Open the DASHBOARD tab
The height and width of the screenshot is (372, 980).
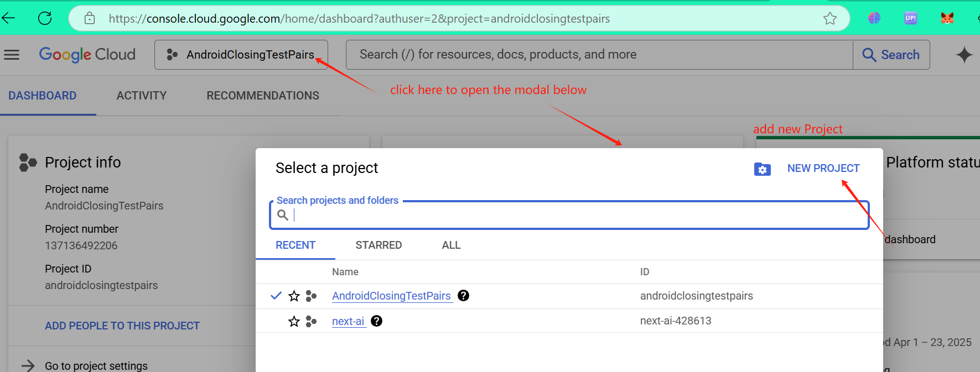pos(43,96)
